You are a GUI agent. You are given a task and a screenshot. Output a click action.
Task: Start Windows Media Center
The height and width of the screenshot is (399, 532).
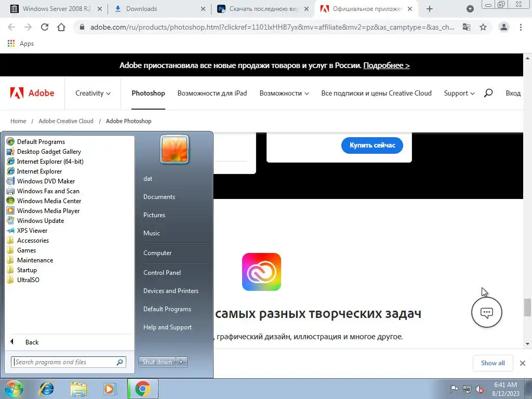click(44, 201)
